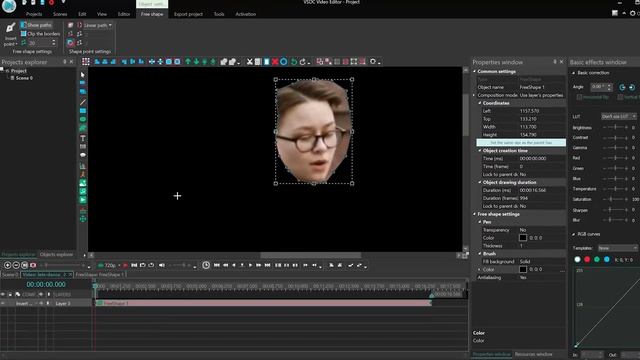Adjust the Brightness slider
This screenshot has width=640, height=360.
click(615, 127)
